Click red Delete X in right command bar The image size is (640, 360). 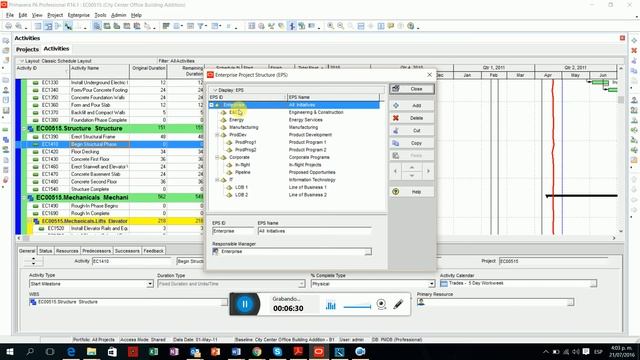634,51
